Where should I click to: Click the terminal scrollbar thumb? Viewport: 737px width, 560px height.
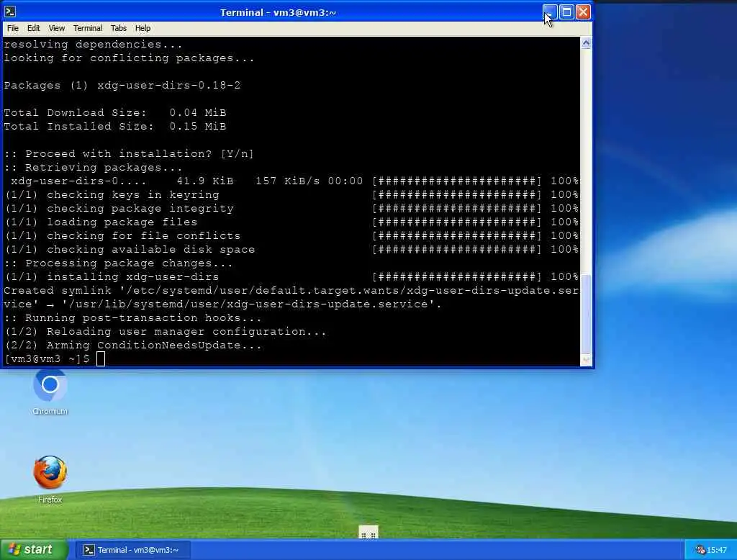coord(586,313)
